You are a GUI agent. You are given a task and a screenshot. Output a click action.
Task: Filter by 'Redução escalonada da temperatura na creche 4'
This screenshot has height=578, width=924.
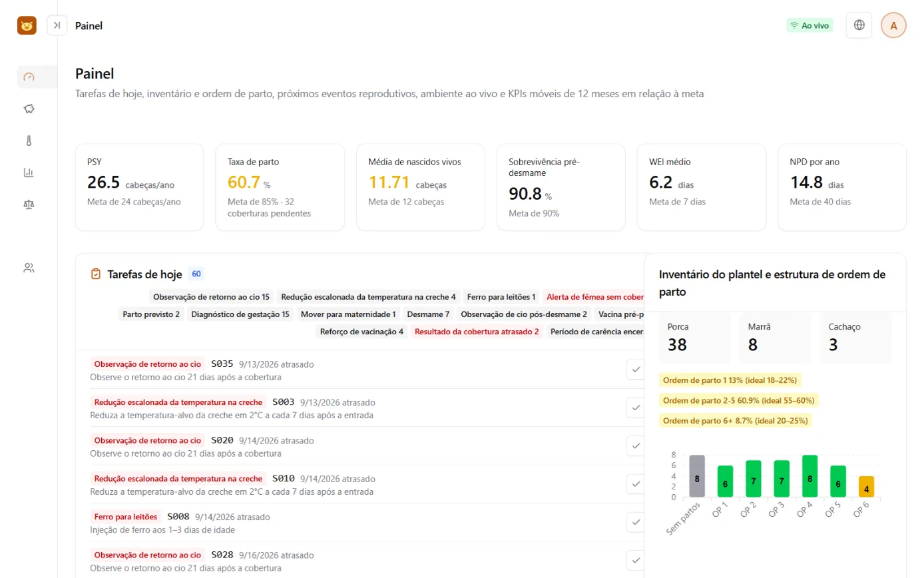[368, 297]
